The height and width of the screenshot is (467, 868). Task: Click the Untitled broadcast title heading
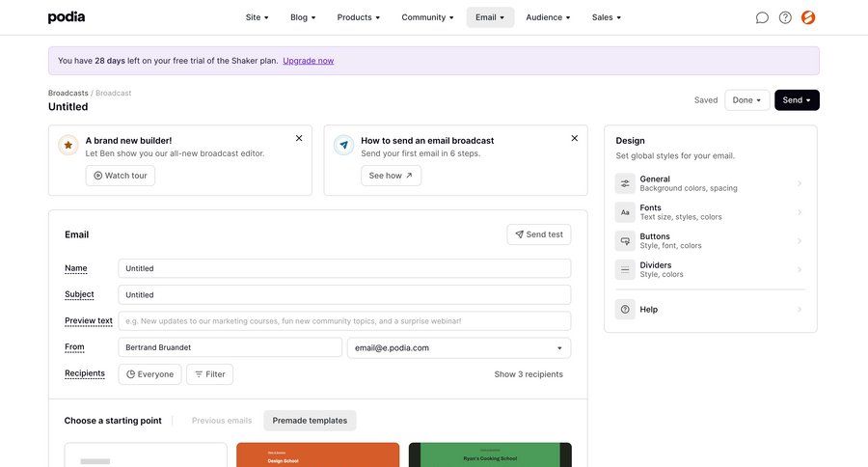(68, 107)
